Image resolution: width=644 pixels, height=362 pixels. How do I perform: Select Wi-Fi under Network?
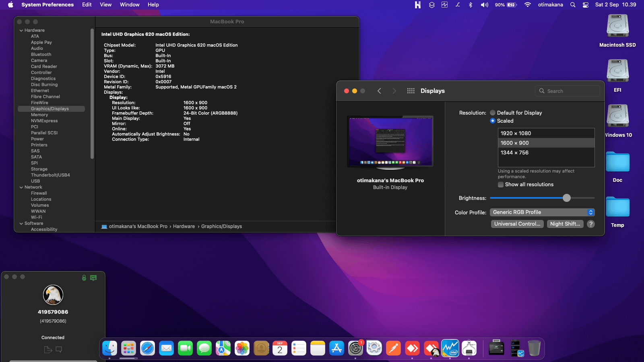[36, 218]
